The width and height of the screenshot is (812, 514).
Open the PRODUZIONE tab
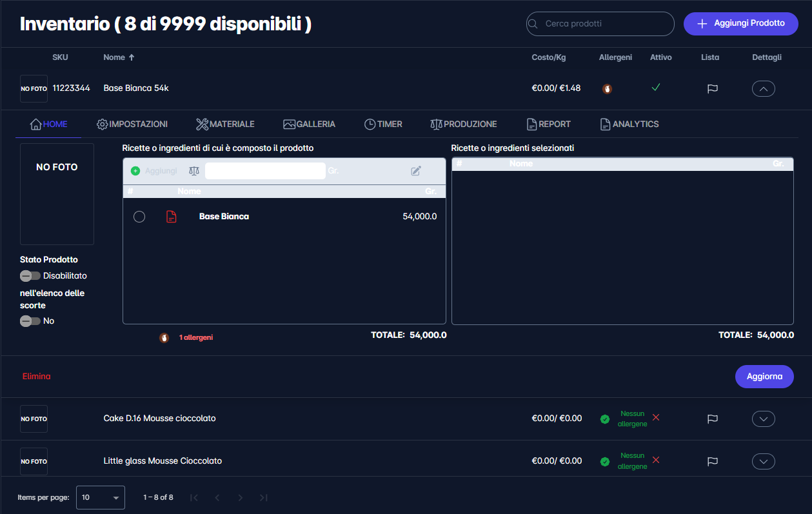463,124
